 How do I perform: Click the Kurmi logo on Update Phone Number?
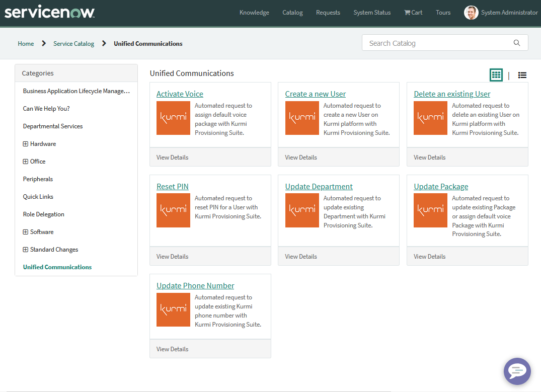pyautogui.click(x=173, y=309)
